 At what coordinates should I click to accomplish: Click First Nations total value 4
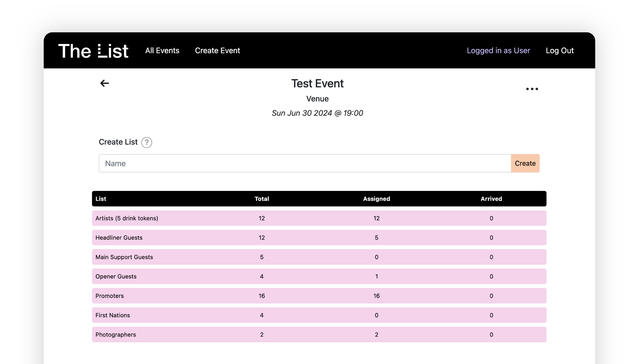pyautogui.click(x=262, y=315)
